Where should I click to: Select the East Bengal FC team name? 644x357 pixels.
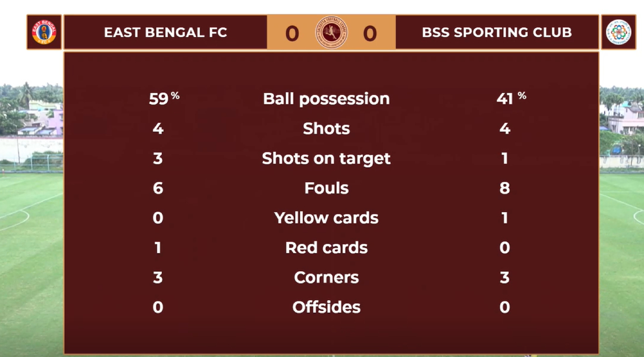(165, 33)
